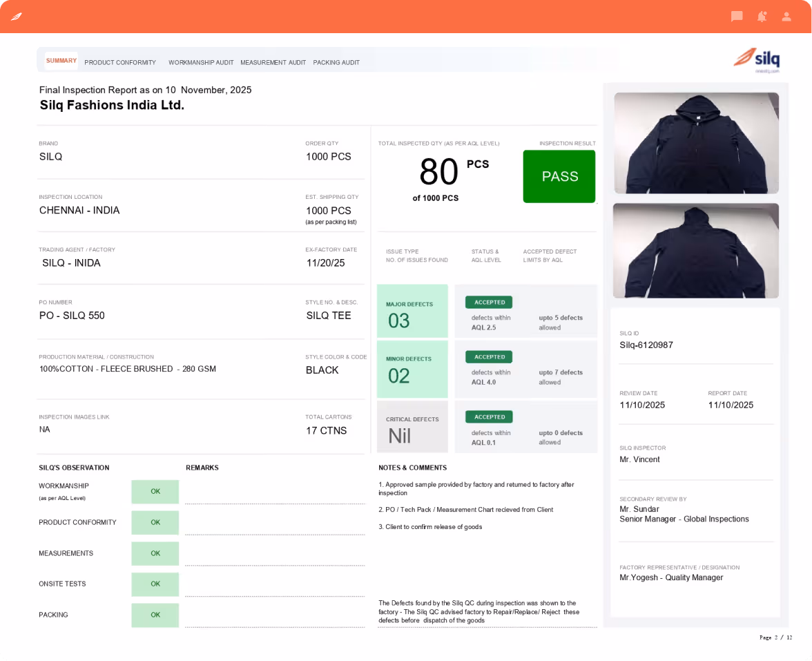Click the Measurements OK status box
Viewport: 812px width, 661px height.
(x=155, y=554)
